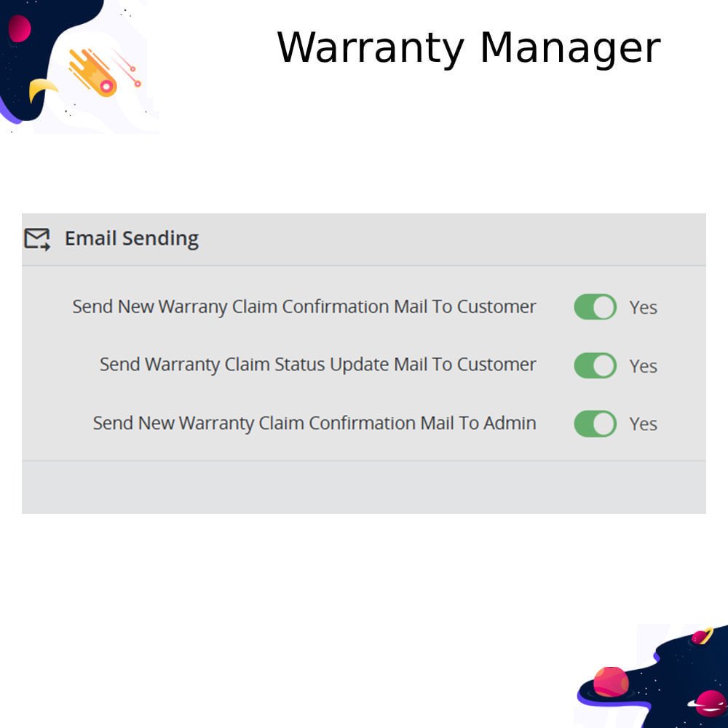Click Yes beside admin confirmation mail toggle
Image resolution: width=728 pixels, height=728 pixels.
coord(643,424)
